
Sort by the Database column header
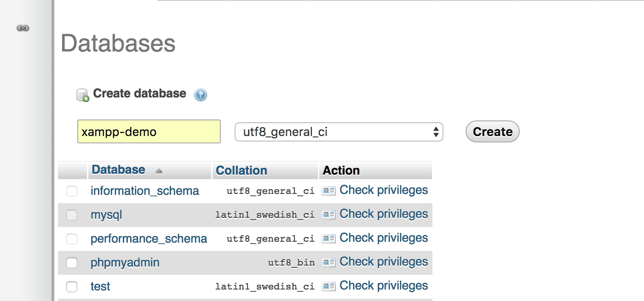(118, 170)
